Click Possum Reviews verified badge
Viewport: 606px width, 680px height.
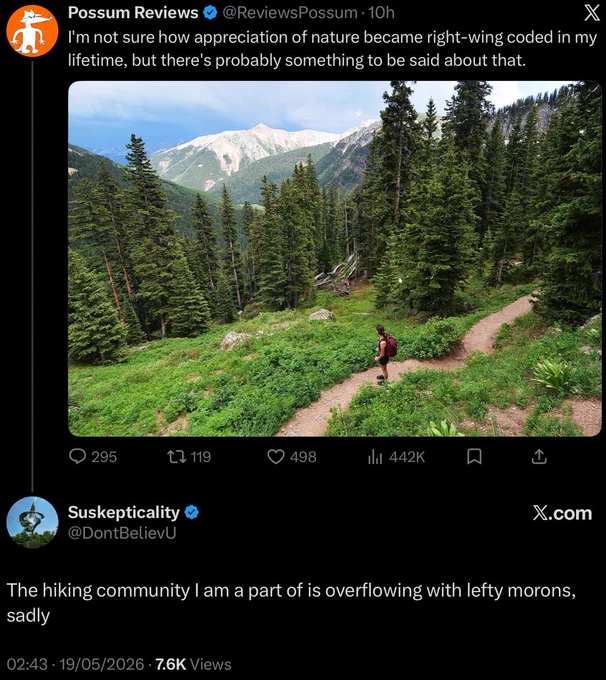(x=210, y=13)
